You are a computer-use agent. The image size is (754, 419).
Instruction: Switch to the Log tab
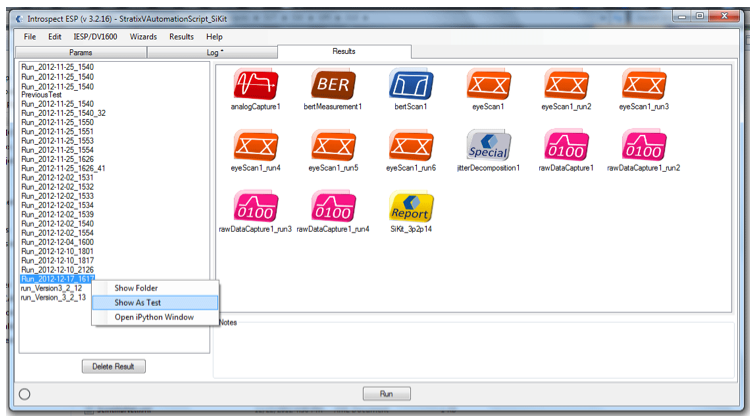coord(214,51)
